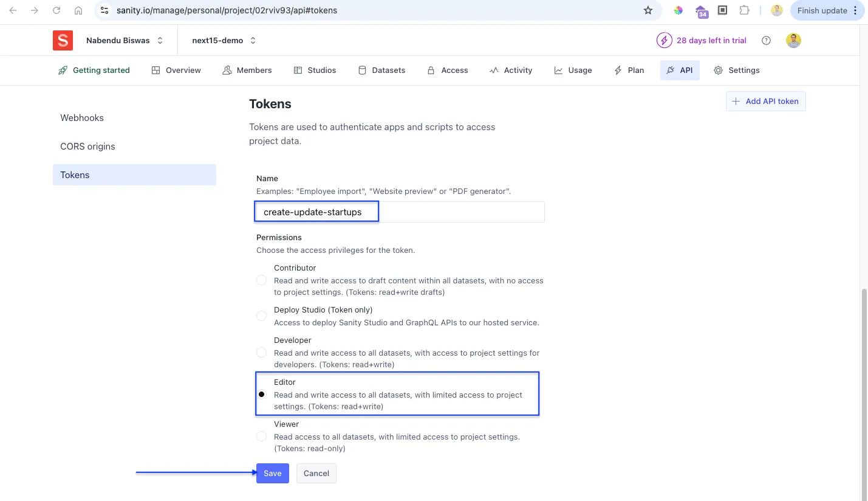Bookmark this page with the star
The image size is (868, 501).
[x=648, y=10]
